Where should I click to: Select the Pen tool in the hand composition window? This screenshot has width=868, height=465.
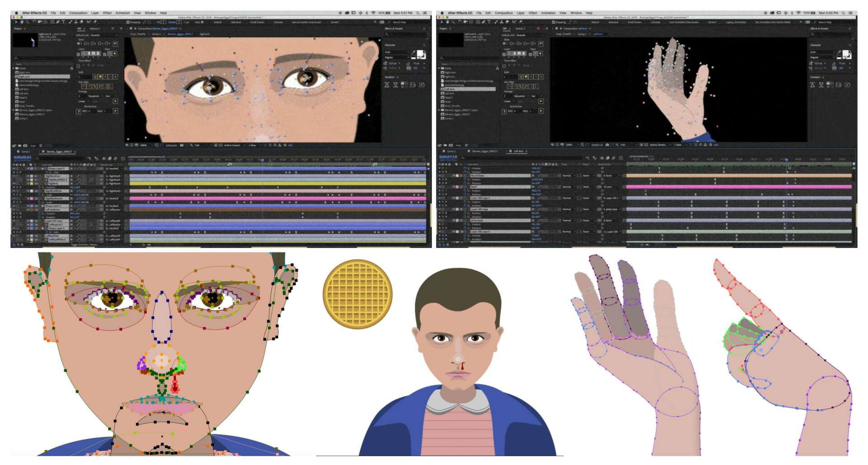pos(482,22)
